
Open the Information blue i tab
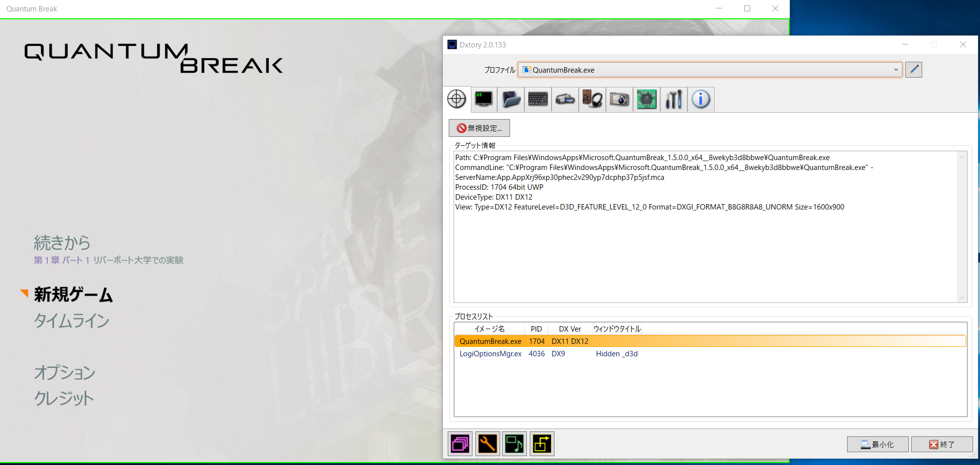coord(701,99)
